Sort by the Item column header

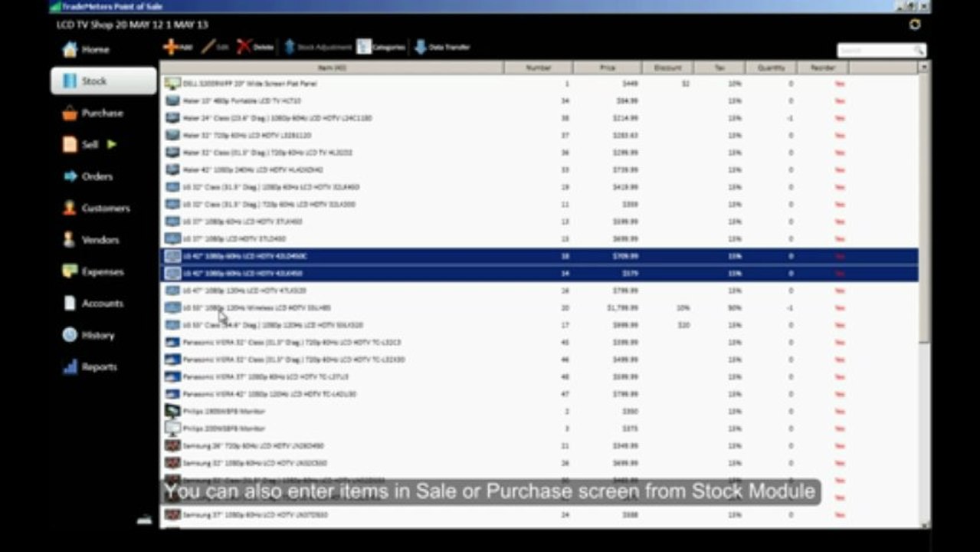(x=332, y=68)
